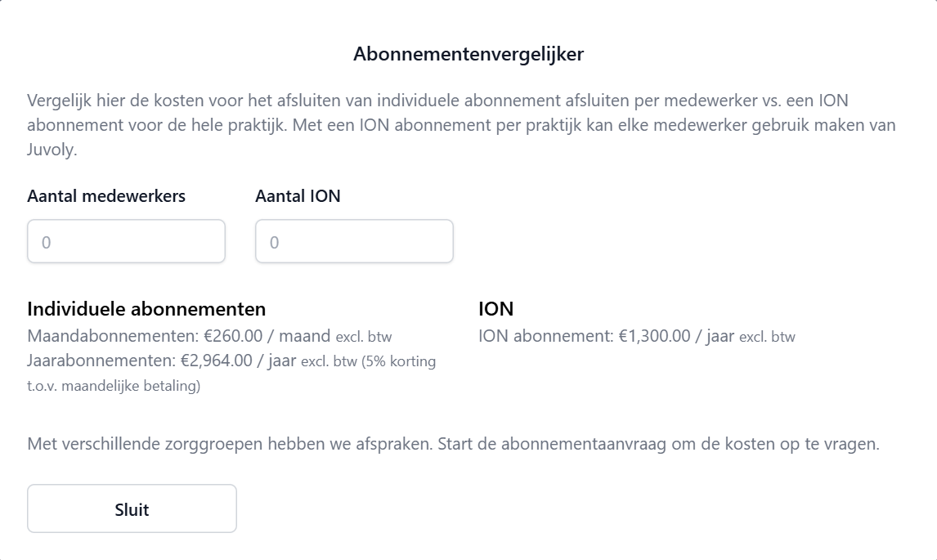Click the zorggroepen afspraken notice text
The height and width of the screenshot is (560, 937).
453,446
